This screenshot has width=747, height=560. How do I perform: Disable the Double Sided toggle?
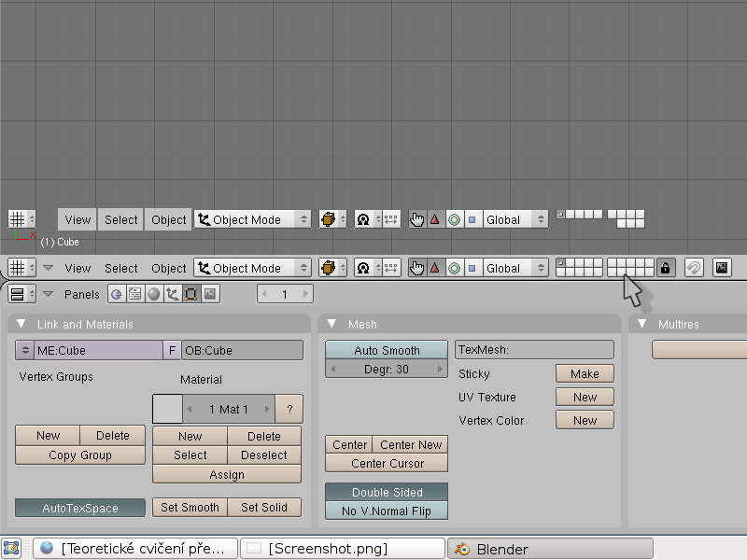(x=387, y=492)
